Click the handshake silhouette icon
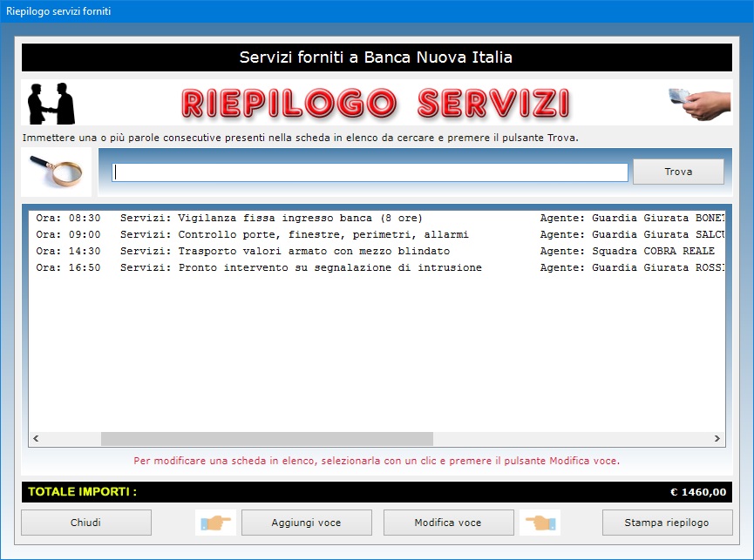 coord(51,103)
